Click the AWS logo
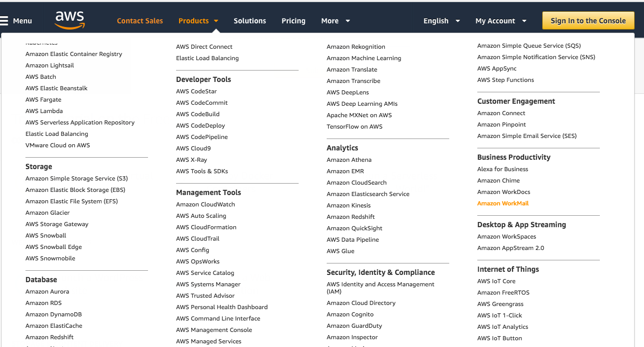Screen dimensions: 644x347 (70, 20)
